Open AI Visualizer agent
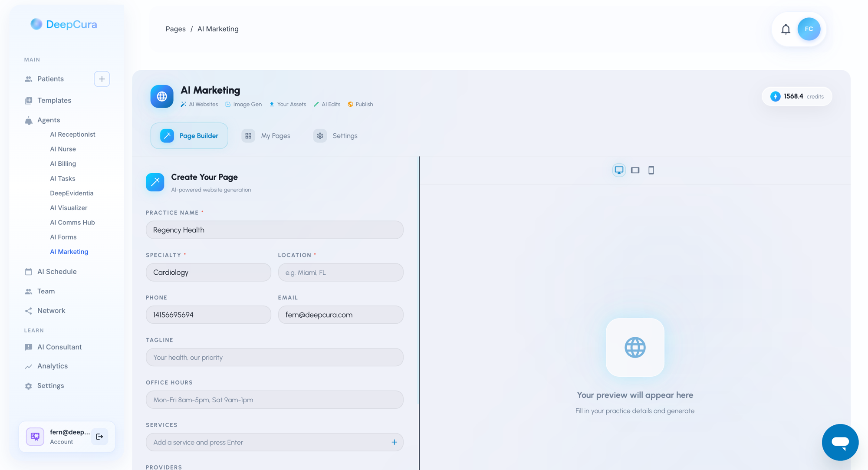 point(69,208)
